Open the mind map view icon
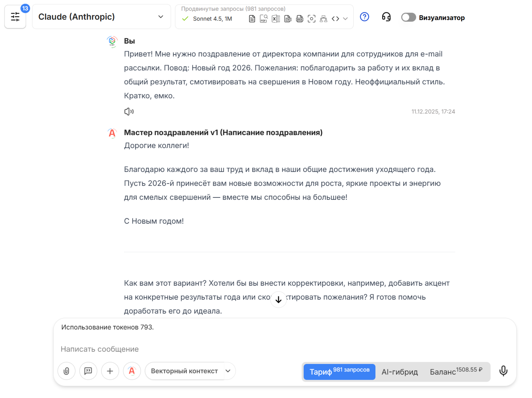 click(x=323, y=18)
